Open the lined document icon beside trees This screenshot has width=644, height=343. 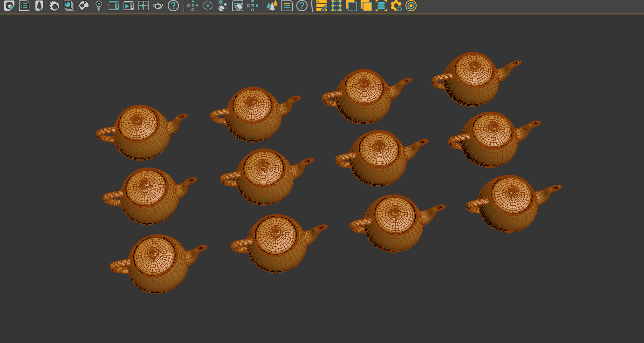pos(287,6)
